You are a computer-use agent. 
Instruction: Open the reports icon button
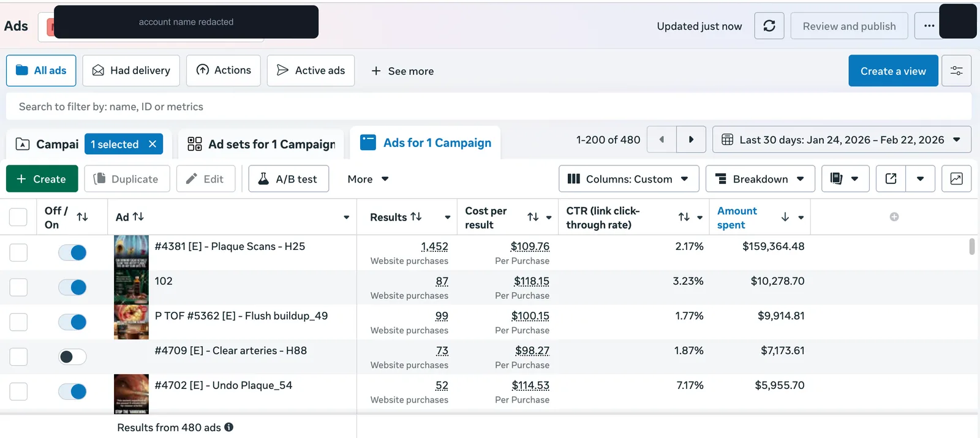[845, 179]
